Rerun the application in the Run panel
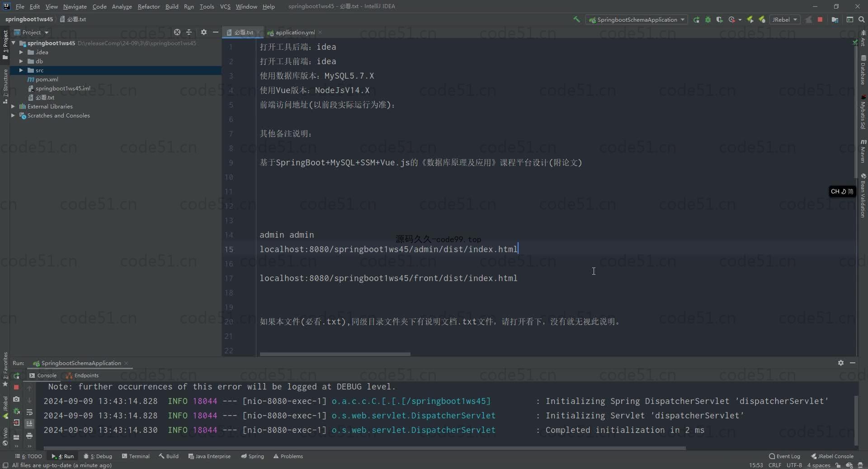This screenshot has height=469, width=868. click(16, 375)
